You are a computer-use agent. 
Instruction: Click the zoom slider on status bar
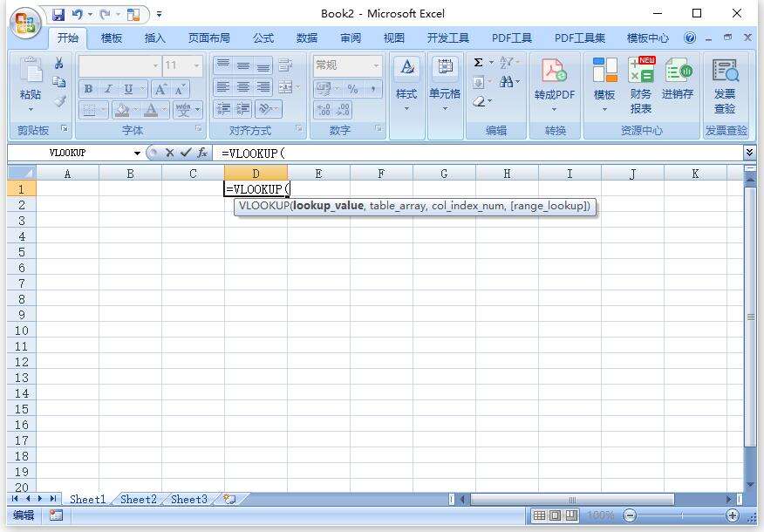[x=682, y=515]
